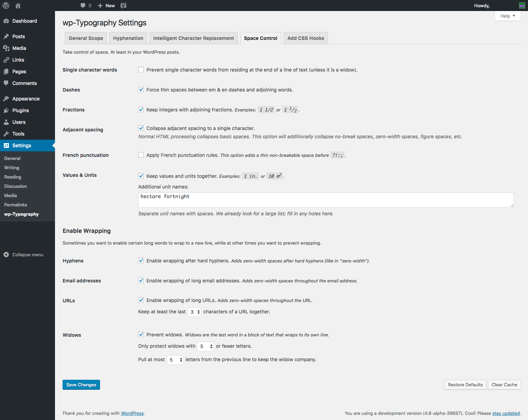Open the Add CSS Hooks tab

tap(306, 38)
